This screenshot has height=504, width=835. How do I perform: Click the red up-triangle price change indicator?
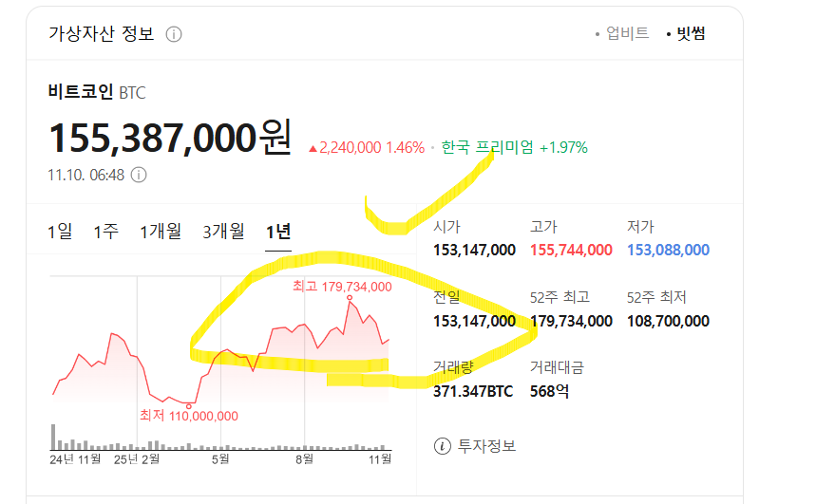(x=313, y=148)
